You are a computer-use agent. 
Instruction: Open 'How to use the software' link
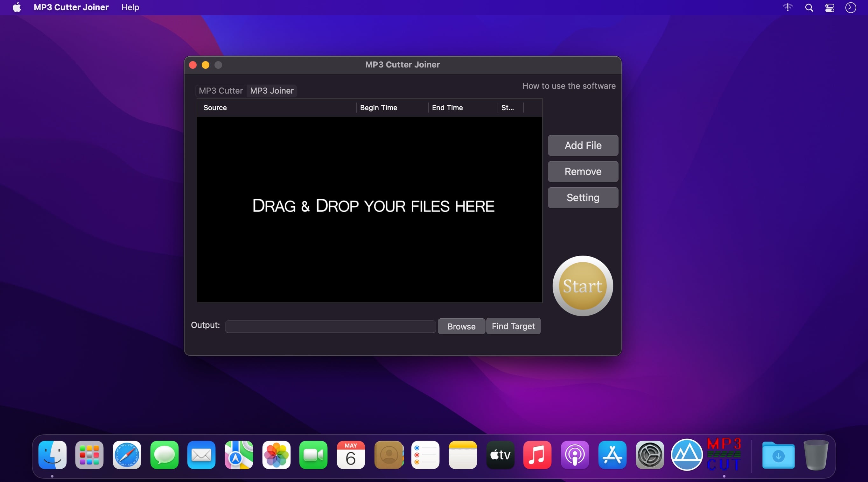pos(569,86)
